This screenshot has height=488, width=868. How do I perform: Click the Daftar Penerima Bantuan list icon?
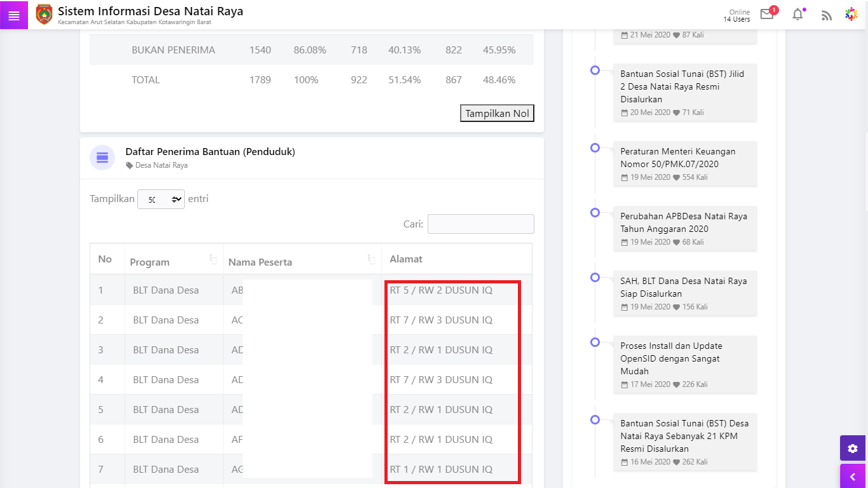coord(102,158)
